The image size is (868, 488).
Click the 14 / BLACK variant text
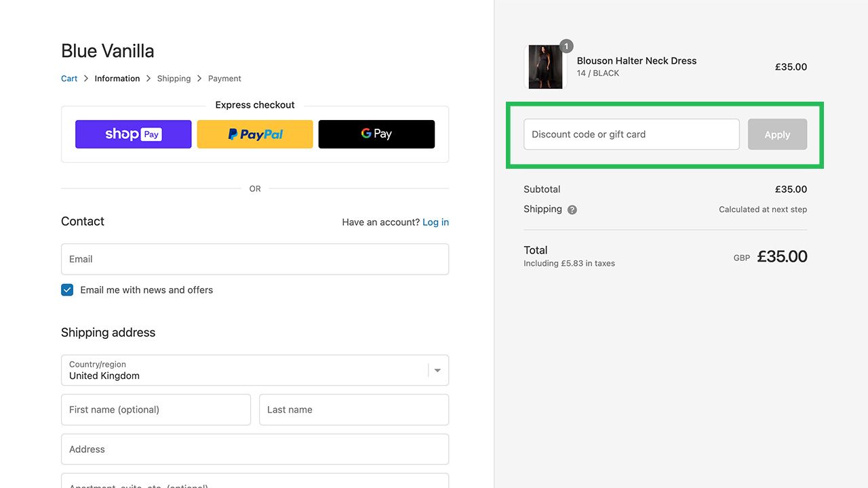pyautogui.click(x=598, y=73)
